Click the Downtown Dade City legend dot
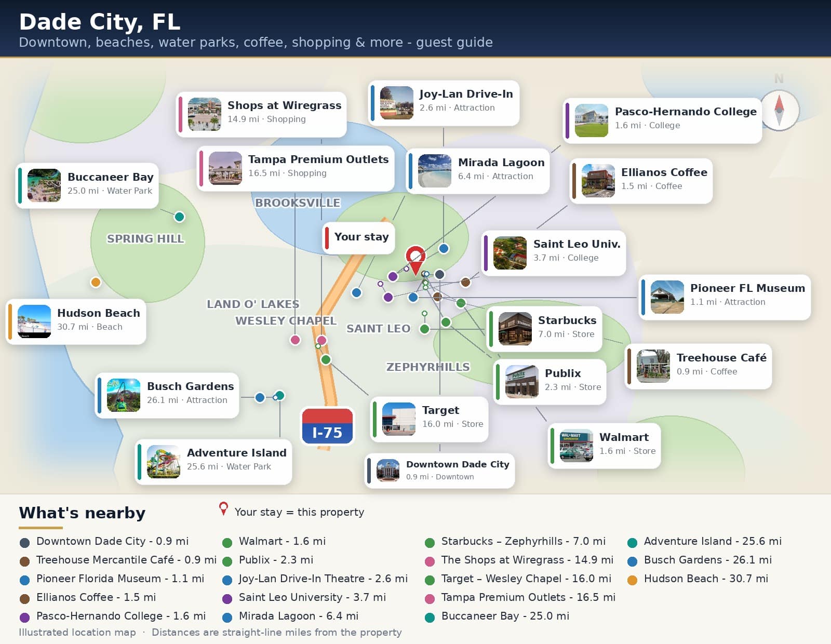 [x=24, y=543]
